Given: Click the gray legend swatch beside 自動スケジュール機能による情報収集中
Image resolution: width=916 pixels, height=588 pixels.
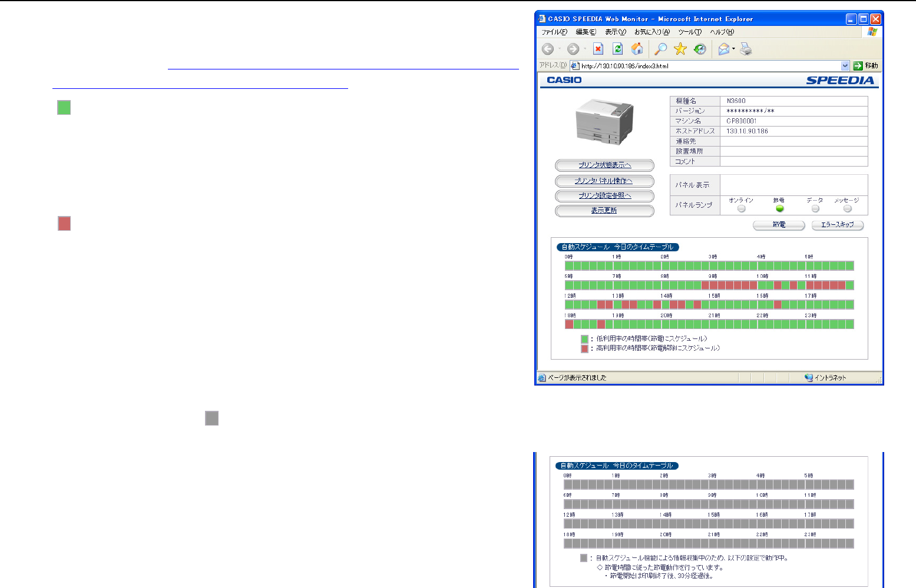Looking at the screenshot, I should click(x=584, y=558).
